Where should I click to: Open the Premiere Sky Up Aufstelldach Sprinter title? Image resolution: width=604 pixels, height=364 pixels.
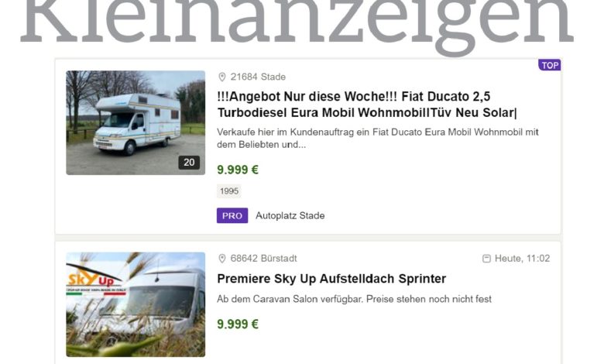(331, 279)
